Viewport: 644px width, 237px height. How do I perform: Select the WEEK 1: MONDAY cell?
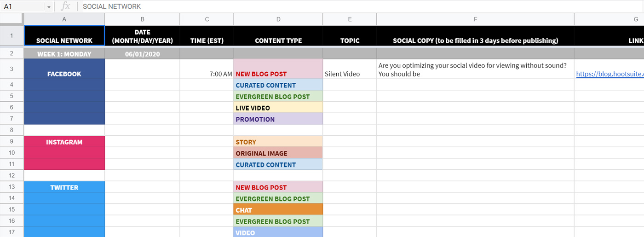(x=64, y=54)
